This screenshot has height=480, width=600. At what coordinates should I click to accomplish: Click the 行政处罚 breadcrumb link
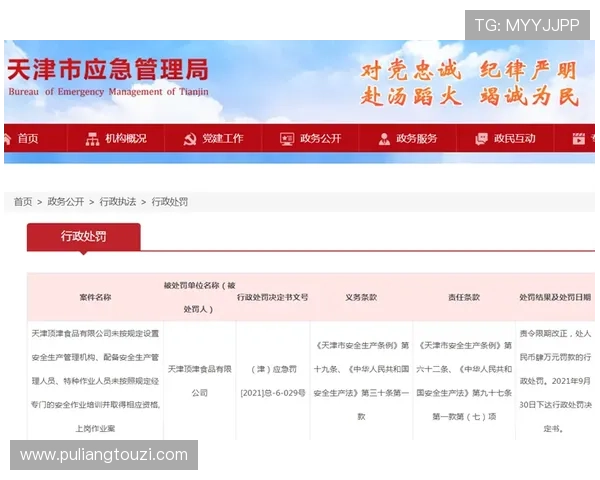[x=170, y=202]
